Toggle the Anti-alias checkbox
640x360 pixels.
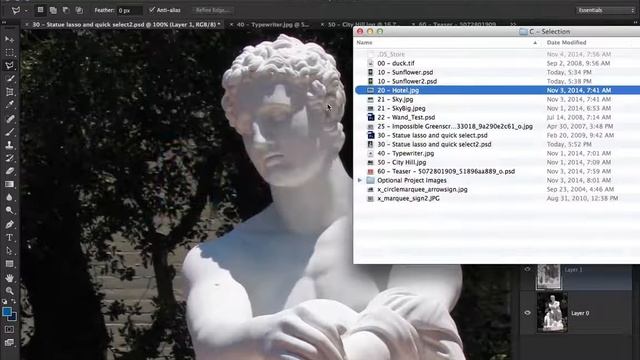tap(152, 9)
